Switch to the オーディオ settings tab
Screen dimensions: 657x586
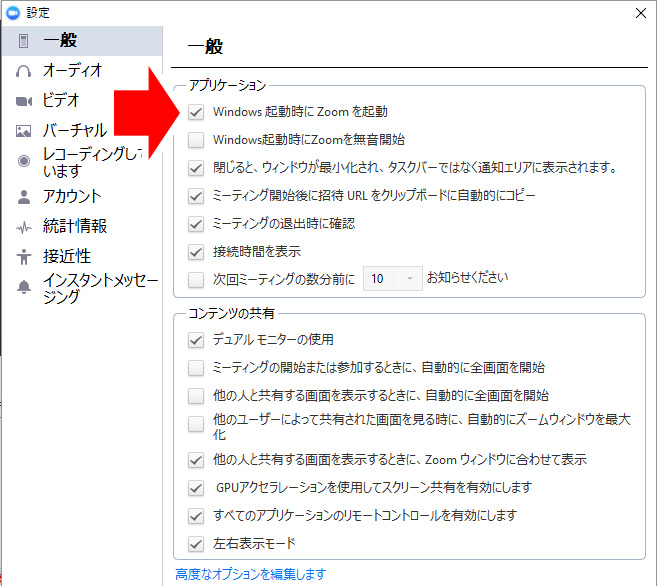point(72,71)
